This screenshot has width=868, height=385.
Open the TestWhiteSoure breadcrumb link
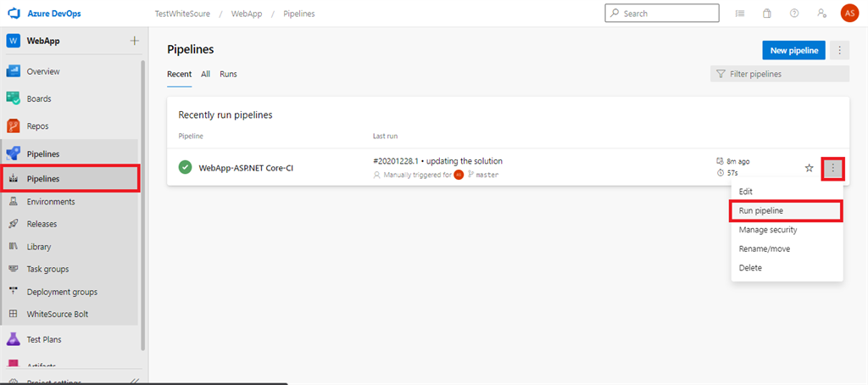[x=182, y=14]
